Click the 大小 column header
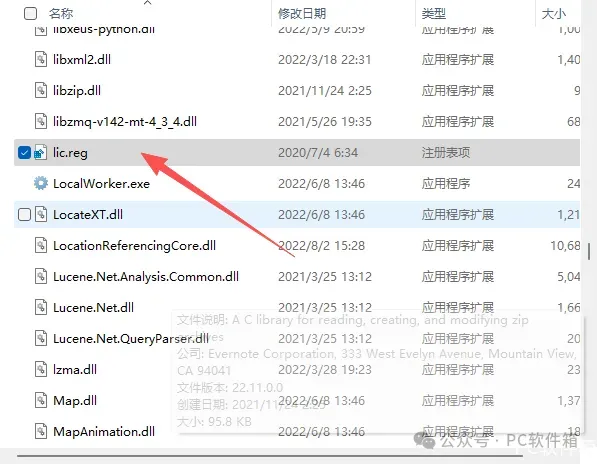 [x=554, y=14]
